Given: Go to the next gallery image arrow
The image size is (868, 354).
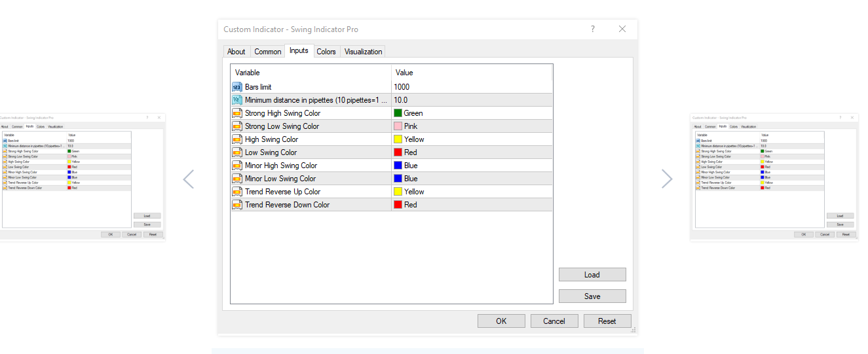Looking at the screenshot, I should coord(667,179).
